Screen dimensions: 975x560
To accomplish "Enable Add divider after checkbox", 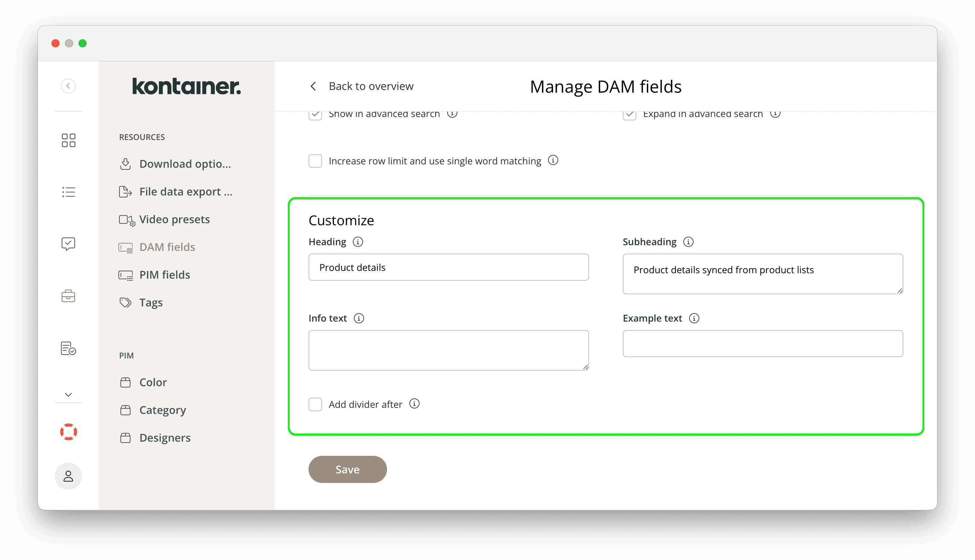I will (x=315, y=404).
